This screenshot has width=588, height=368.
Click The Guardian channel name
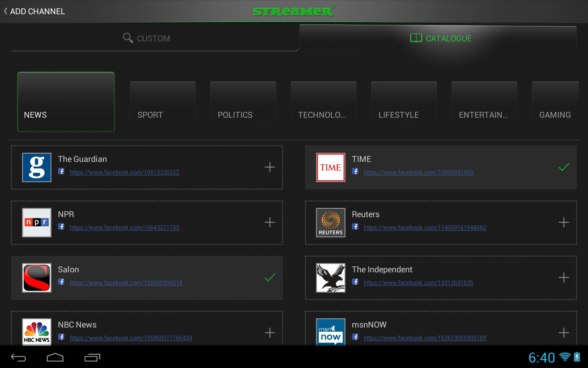pos(82,159)
